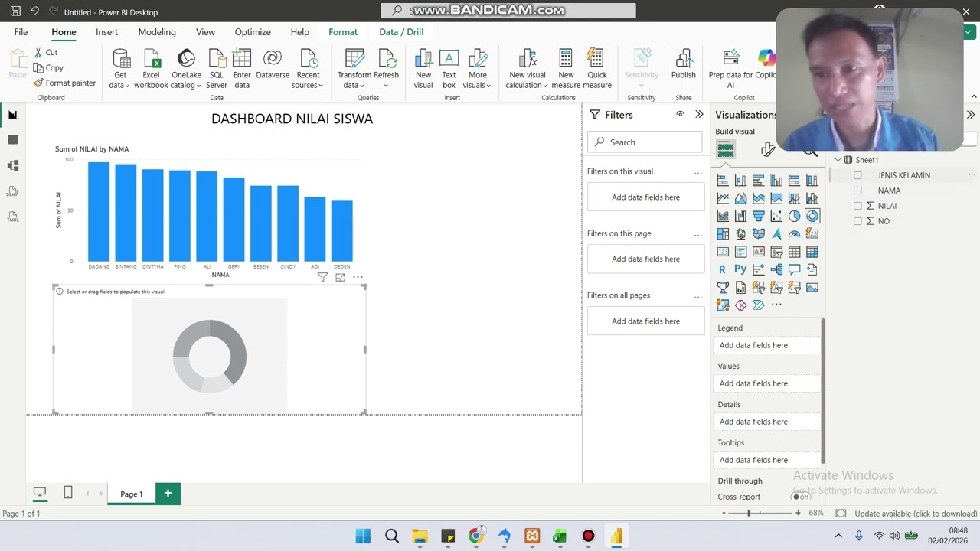Open Windows Start menu
Screen dimensions: 980x551
pyautogui.click(x=363, y=536)
